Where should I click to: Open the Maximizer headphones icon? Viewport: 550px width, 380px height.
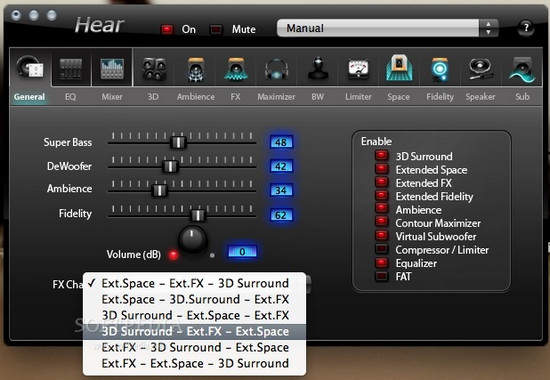click(276, 69)
